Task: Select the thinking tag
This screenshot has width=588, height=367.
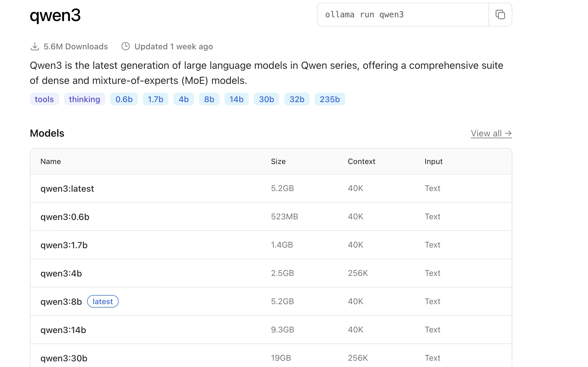Action: [x=84, y=99]
